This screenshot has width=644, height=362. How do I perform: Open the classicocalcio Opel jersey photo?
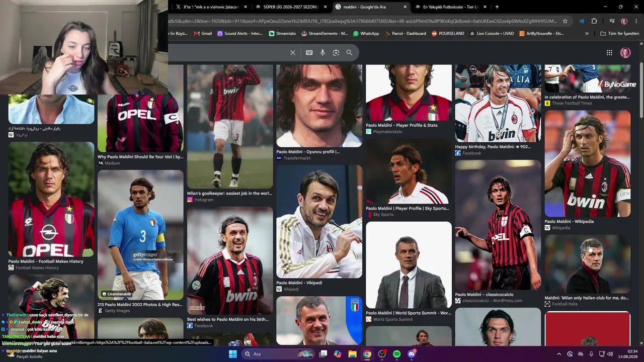point(498,225)
